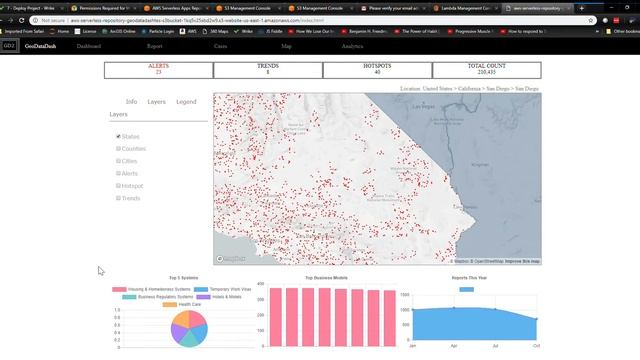The height and width of the screenshot is (360, 640).
Task: Click the first bar in Top Business Models
Action: [276, 317]
